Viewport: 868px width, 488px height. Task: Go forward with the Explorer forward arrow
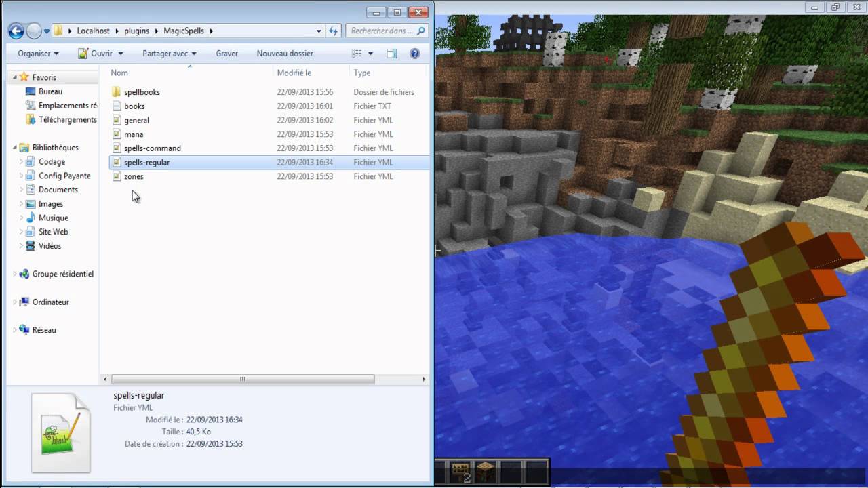point(34,30)
